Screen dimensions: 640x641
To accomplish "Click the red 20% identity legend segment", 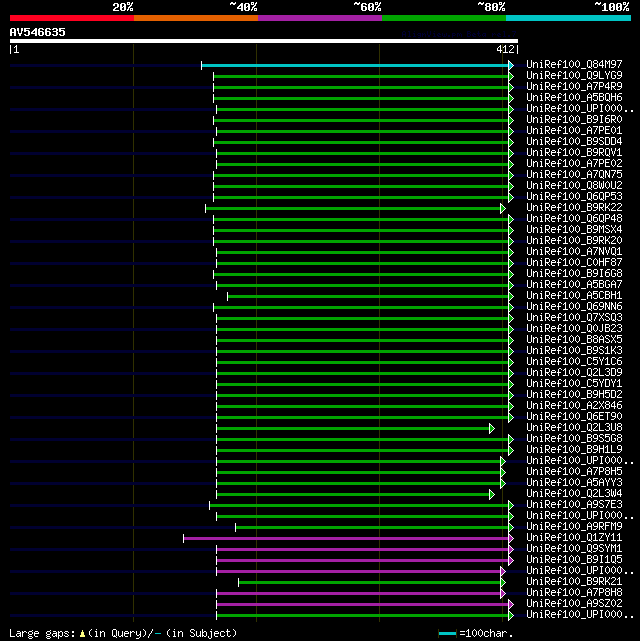I will coord(72,18).
